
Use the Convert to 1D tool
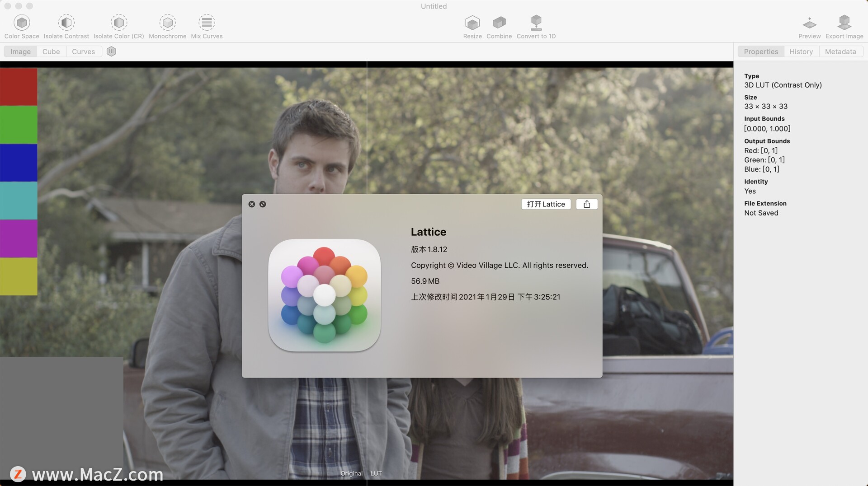pyautogui.click(x=536, y=27)
